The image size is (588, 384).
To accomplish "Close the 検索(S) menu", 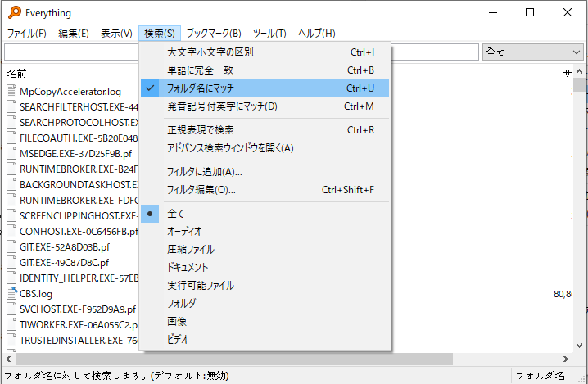I will (160, 34).
